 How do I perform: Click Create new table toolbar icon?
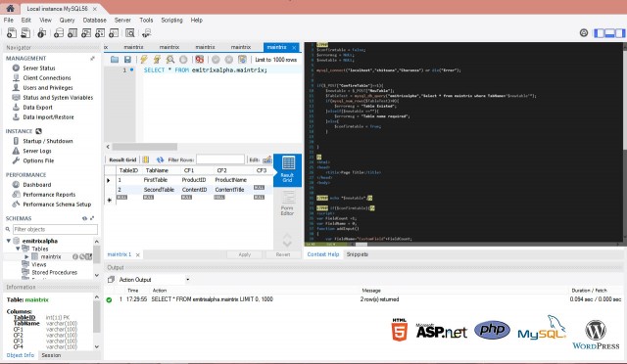click(x=72, y=33)
